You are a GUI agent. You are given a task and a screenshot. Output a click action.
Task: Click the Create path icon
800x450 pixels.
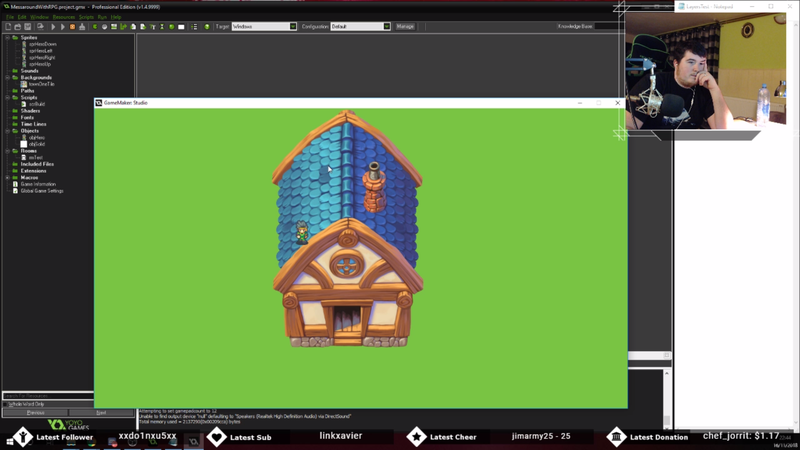coord(123,27)
